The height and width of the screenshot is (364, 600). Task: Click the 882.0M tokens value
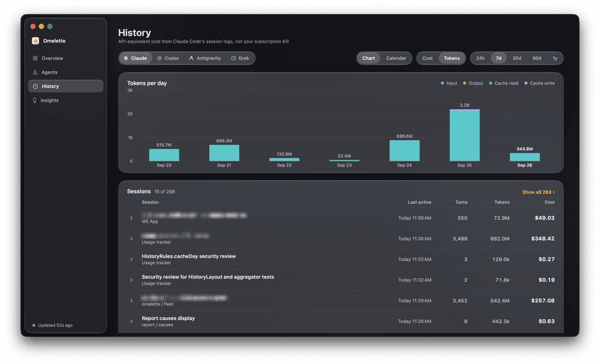(x=500, y=239)
